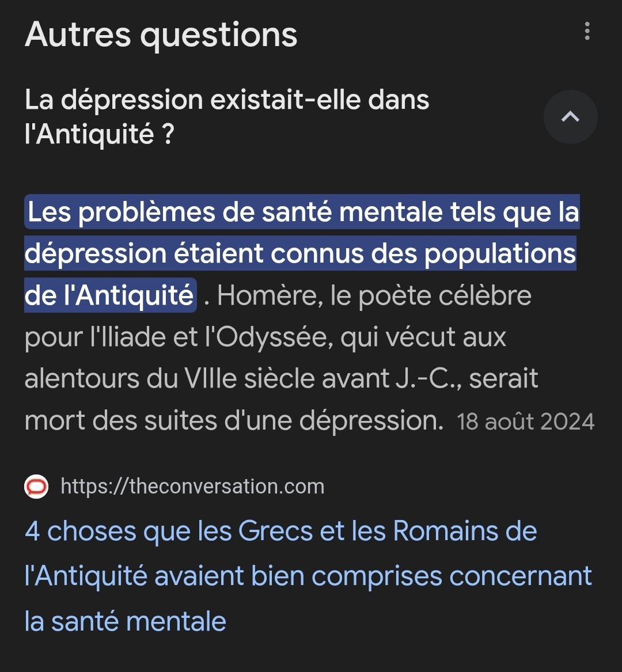
Task: Click "la santé mentale" ending the link title
Action: click(x=125, y=622)
